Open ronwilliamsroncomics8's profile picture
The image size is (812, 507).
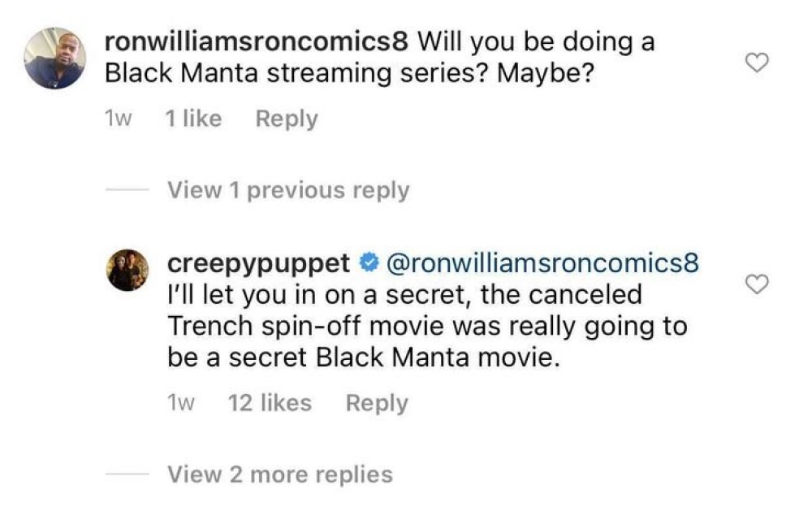pos(54,58)
